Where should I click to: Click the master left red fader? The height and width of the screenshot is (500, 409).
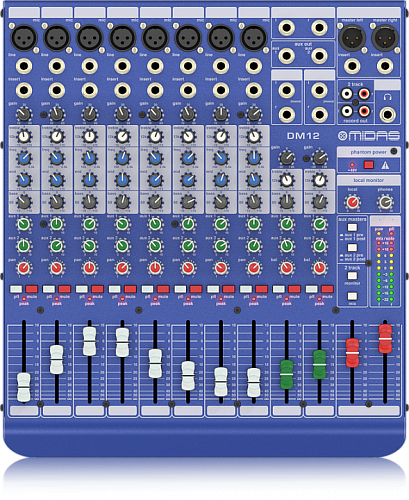point(352,353)
